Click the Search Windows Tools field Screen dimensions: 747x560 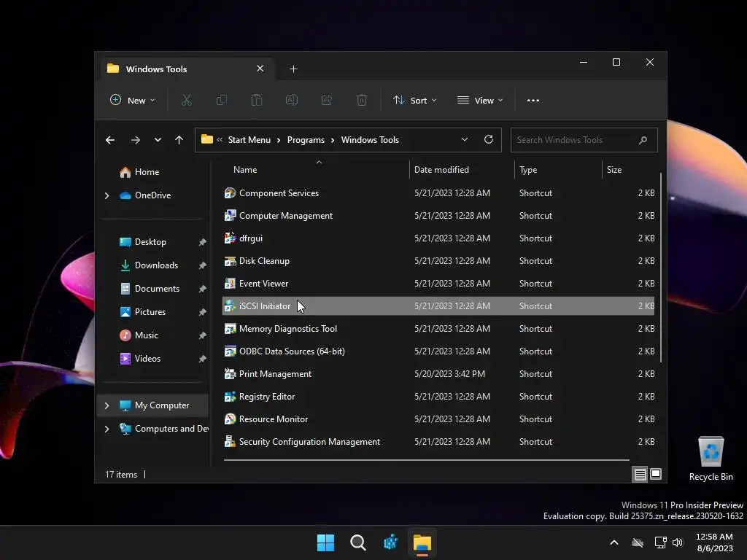[x=584, y=140]
